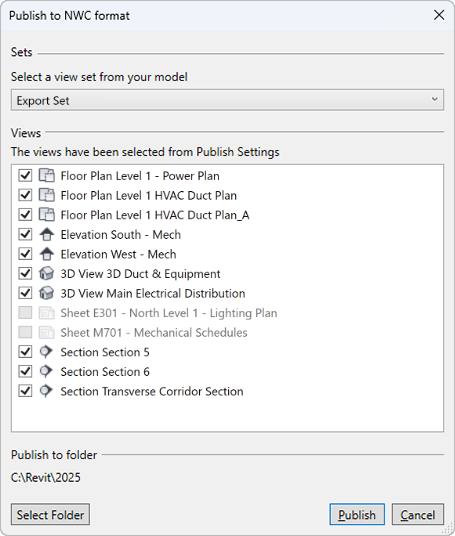Click the 3D icon for Main Electrical Distribution

pyautogui.click(x=46, y=293)
